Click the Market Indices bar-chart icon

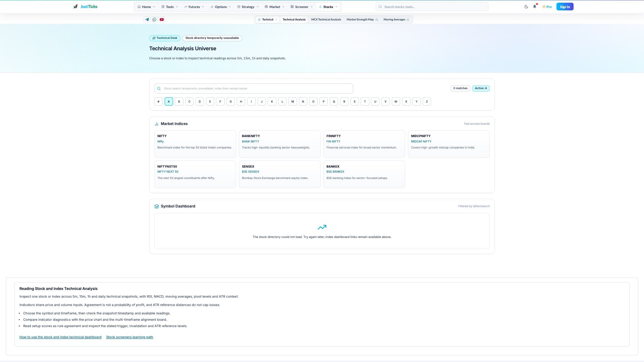tap(157, 124)
